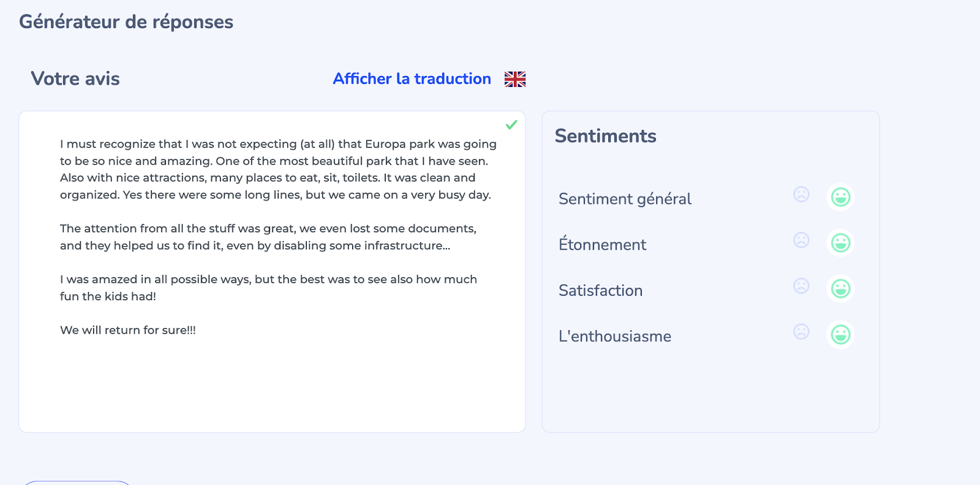Mark Satisfaction with the sad face

click(x=801, y=286)
